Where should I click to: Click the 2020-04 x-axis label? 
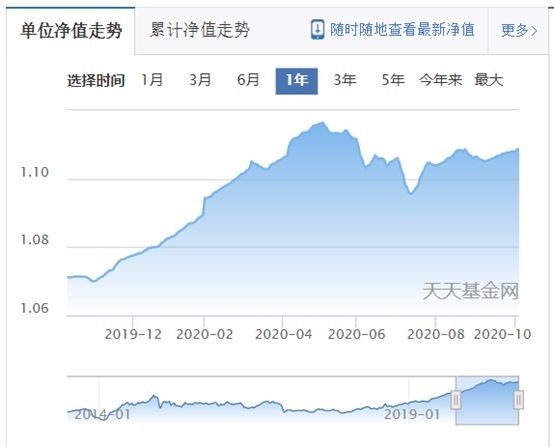(283, 334)
